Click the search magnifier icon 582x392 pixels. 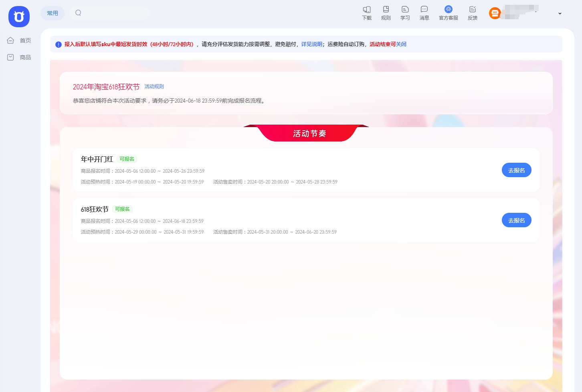[x=78, y=13]
